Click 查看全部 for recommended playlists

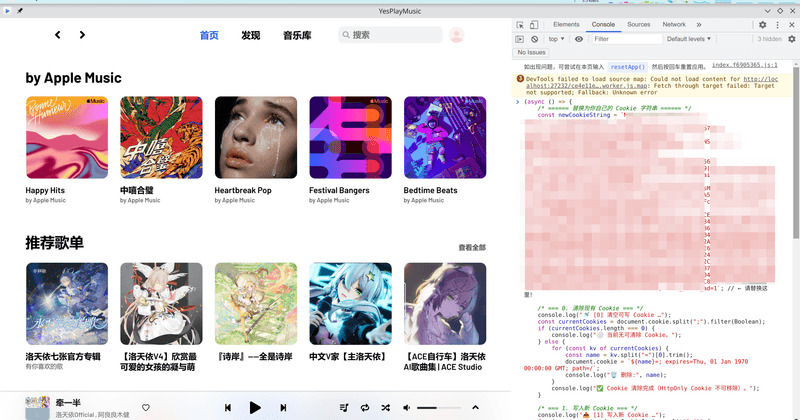tap(472, 248)
